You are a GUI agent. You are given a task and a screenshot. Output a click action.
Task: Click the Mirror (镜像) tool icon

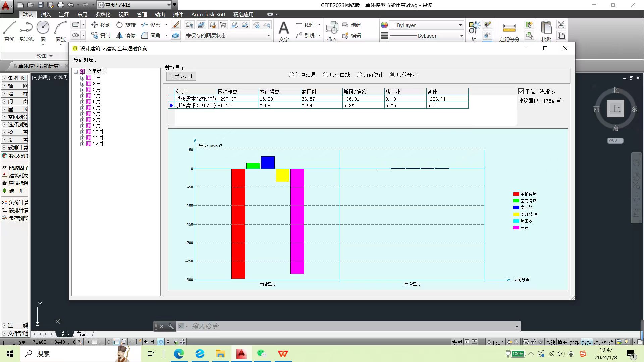tap(120, 35)
